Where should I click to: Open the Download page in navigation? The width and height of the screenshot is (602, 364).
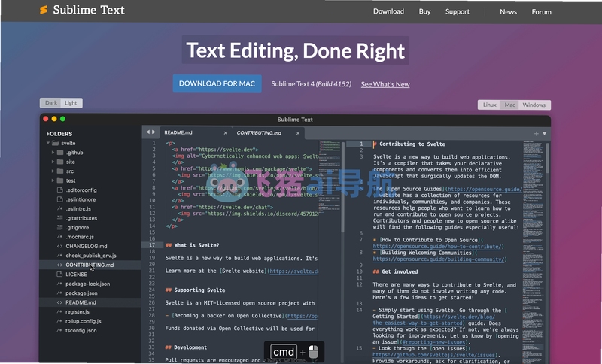(x=388, y=11)
